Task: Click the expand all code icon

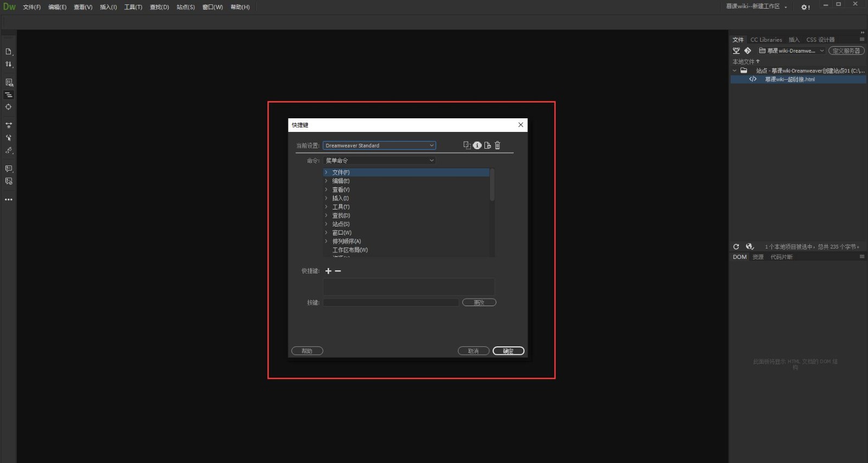Action: (8, 125)
